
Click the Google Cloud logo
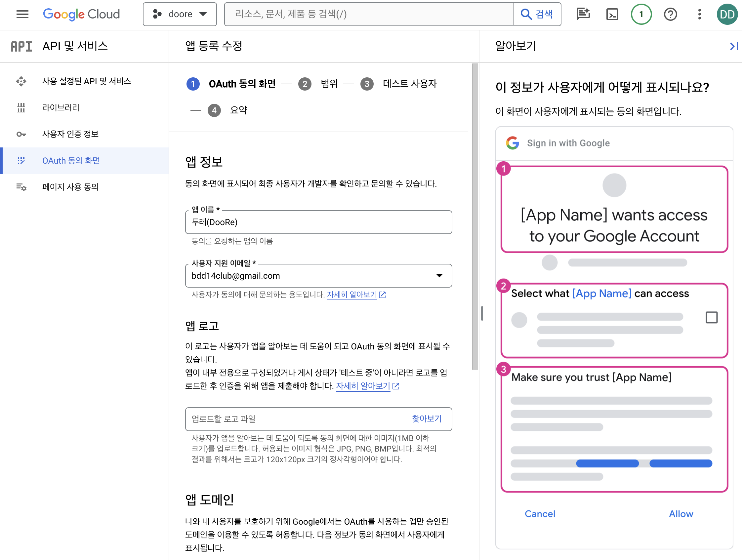point(81,14)
